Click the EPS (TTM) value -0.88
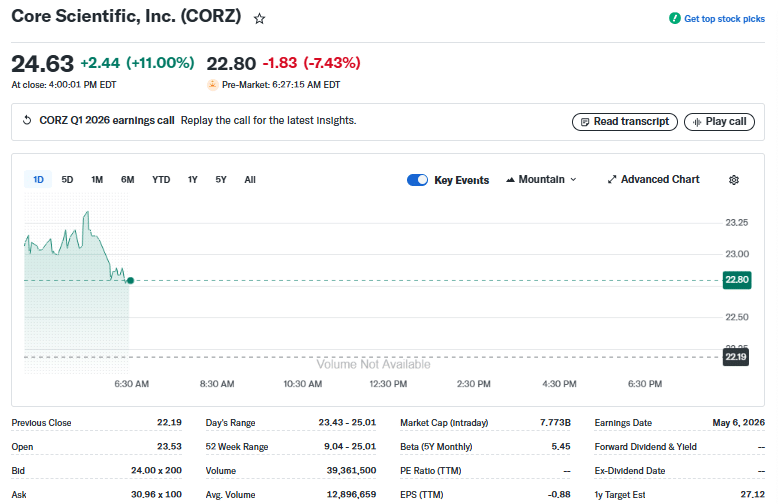The image size is (778, 504). click(559, 495)
